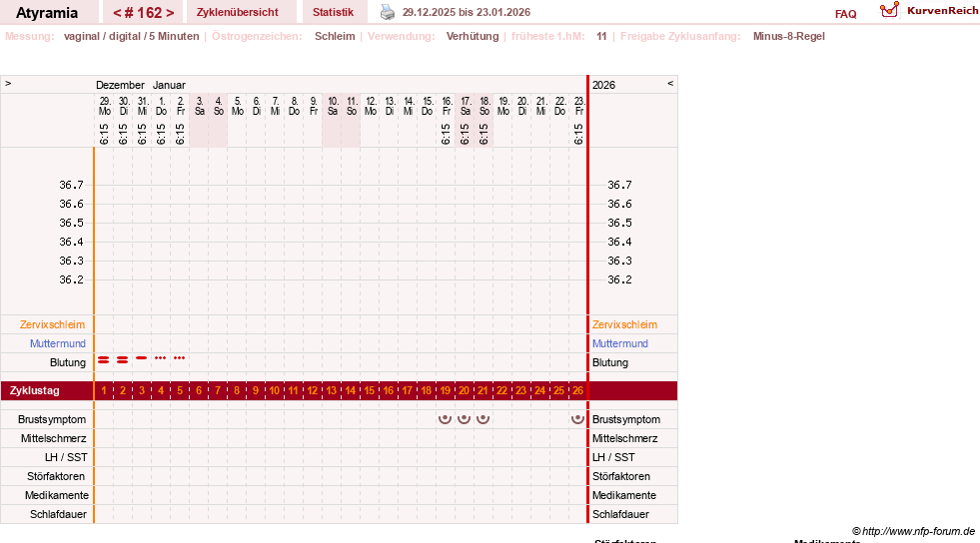
Task: Click the Verhütung usage value
Action: coord(473,36)
